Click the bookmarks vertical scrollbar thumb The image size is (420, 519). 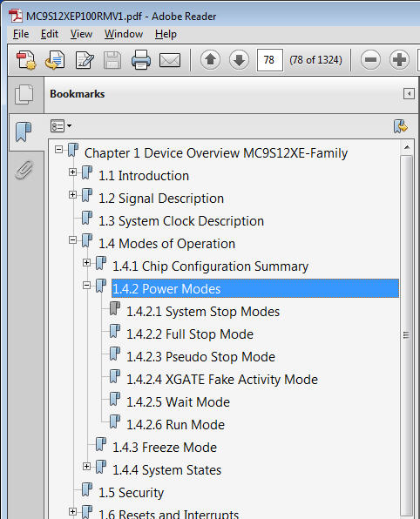tap(407, 334)
